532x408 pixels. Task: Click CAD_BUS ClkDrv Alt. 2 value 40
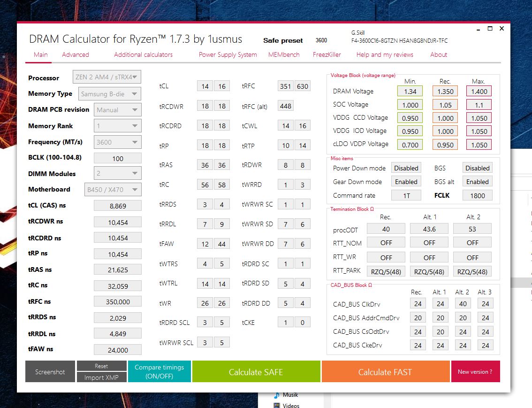[x=463, y=304]
